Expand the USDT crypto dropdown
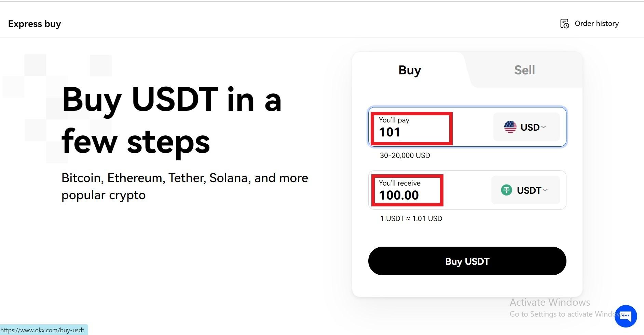 tap(525, 190)
